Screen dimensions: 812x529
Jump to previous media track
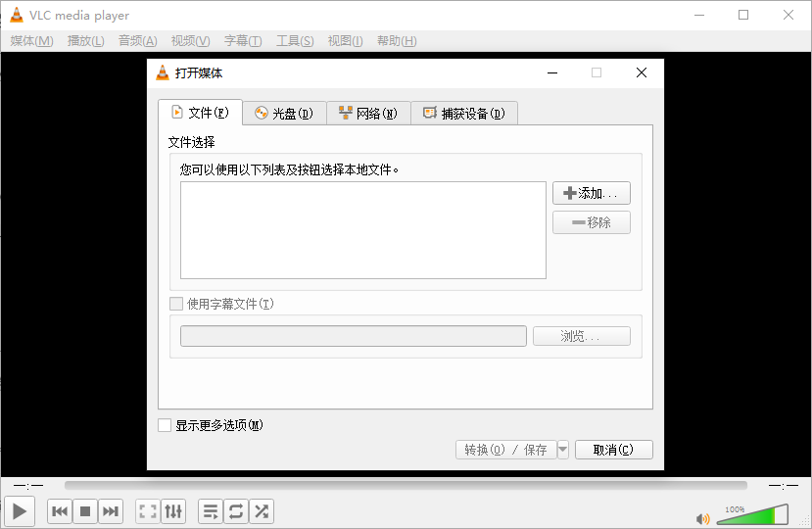click(x=60, y=511)
